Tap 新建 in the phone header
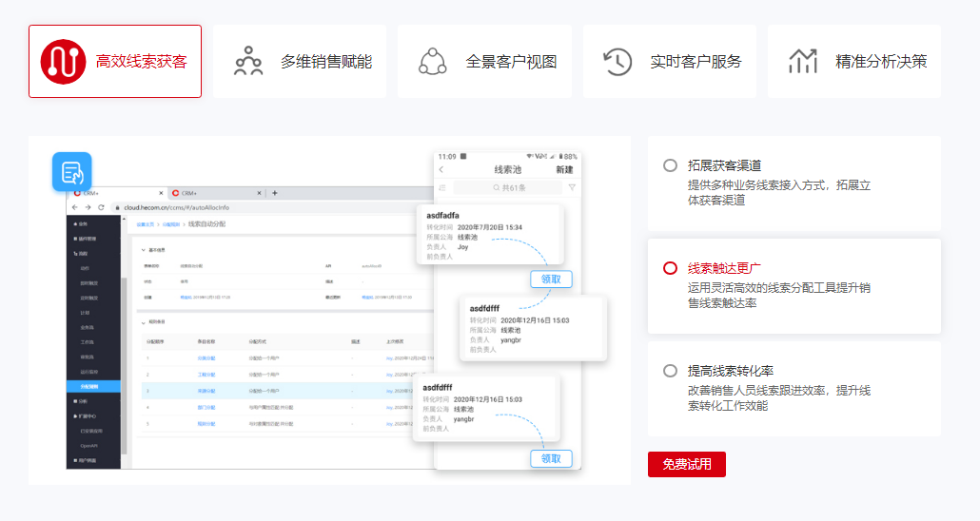The height and width of the screenshot is (521, 980). (564, 169)
